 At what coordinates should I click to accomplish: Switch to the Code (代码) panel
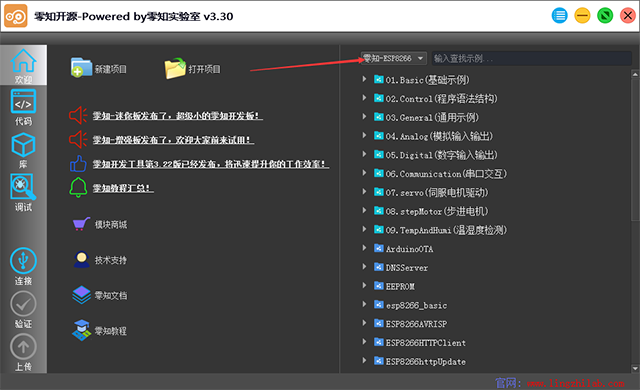pos(23,107)
